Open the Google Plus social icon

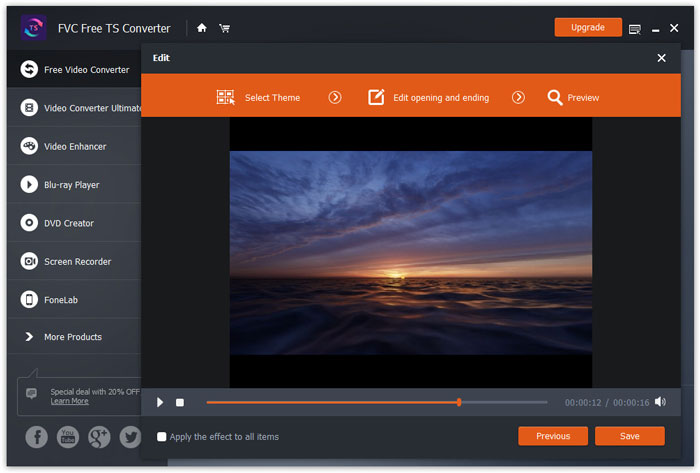click(99, 437)
